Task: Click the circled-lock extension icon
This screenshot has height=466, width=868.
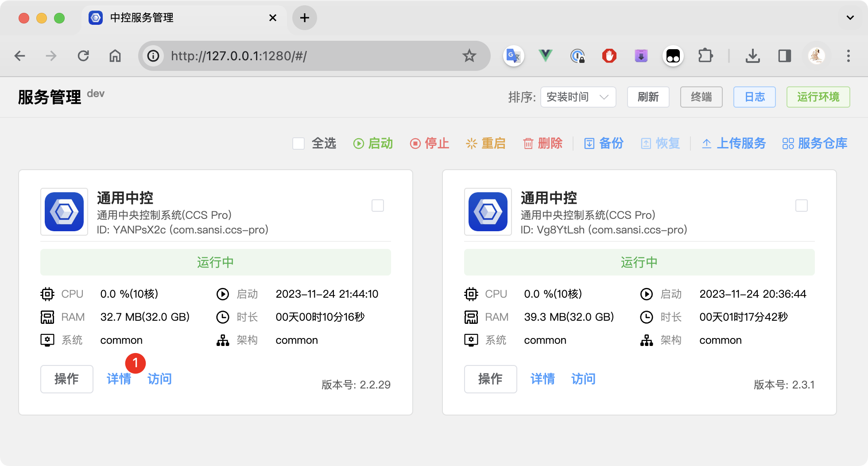Action: (577, 56)
